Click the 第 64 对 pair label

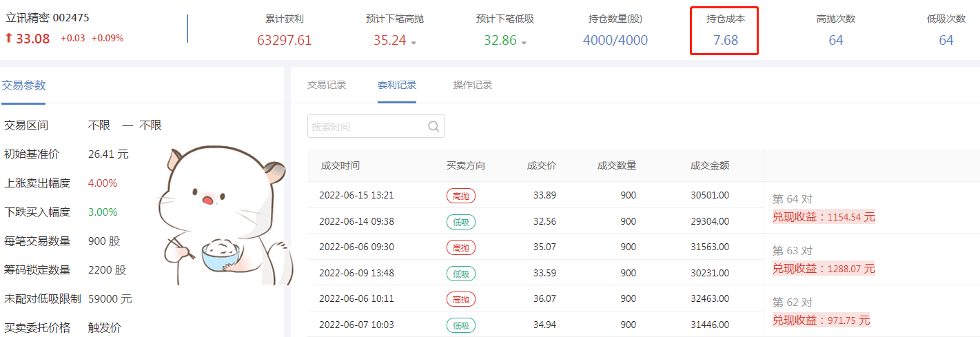click(x=793, y=199)
